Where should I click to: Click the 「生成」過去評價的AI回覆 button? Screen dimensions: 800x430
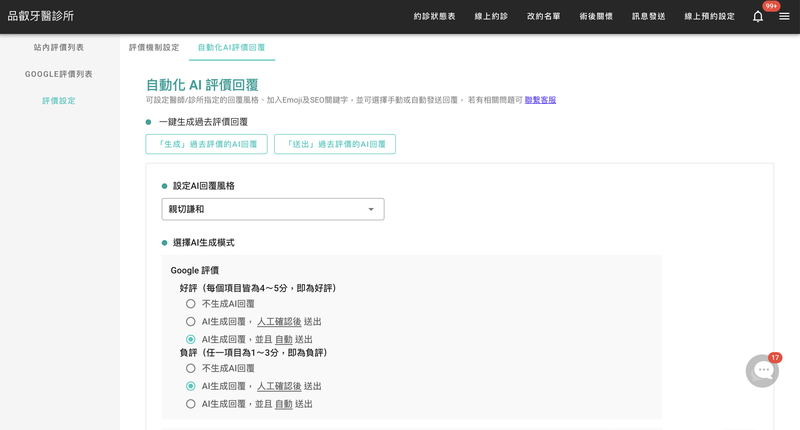[x=206, y=144]
